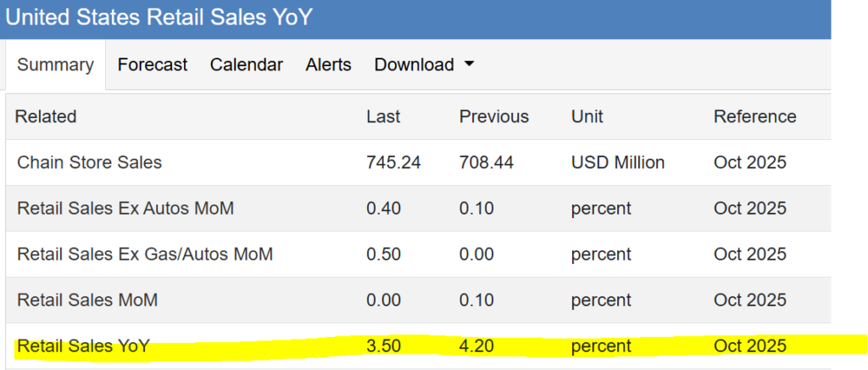Click the 3.50 last value for YoY
Image resolution: width=868 pixels, height=370 pixels.
(382, 345)
